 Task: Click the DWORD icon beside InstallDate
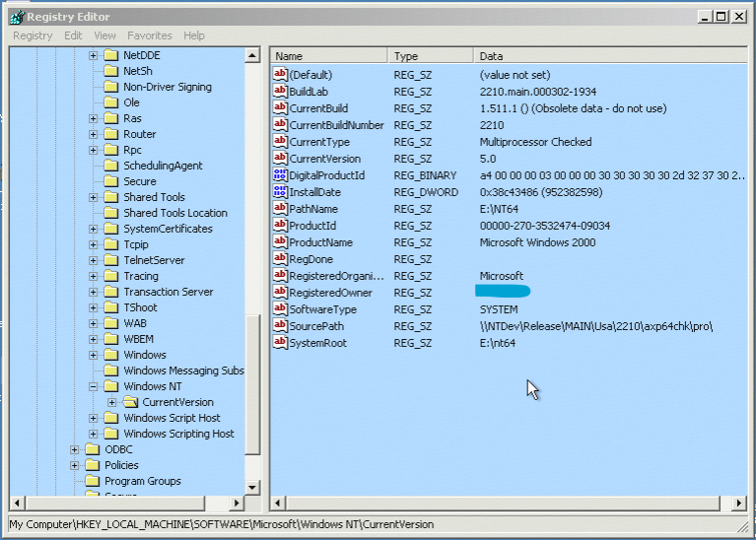(280, 192)
